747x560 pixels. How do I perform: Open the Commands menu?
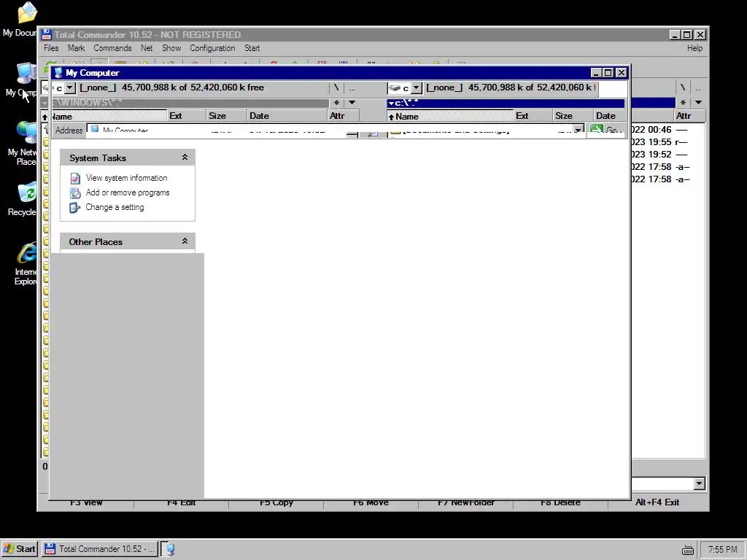(112, 48)
